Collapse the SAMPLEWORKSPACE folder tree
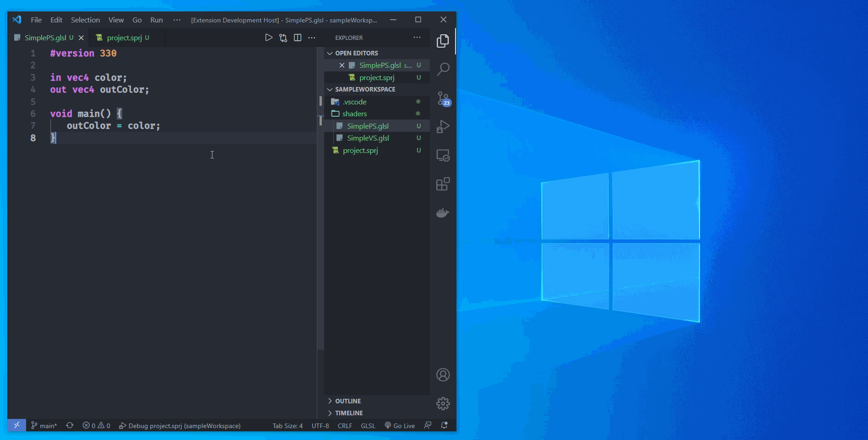 coord(330,89)
